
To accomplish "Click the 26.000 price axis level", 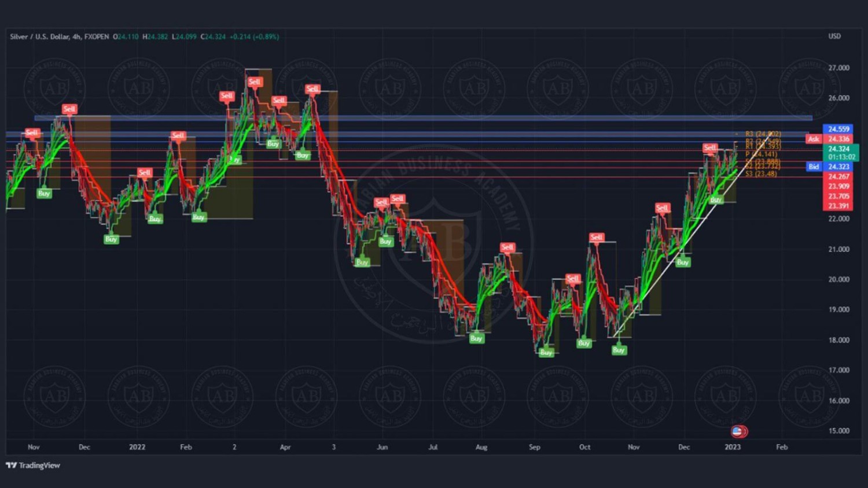I will click(838, 98).
